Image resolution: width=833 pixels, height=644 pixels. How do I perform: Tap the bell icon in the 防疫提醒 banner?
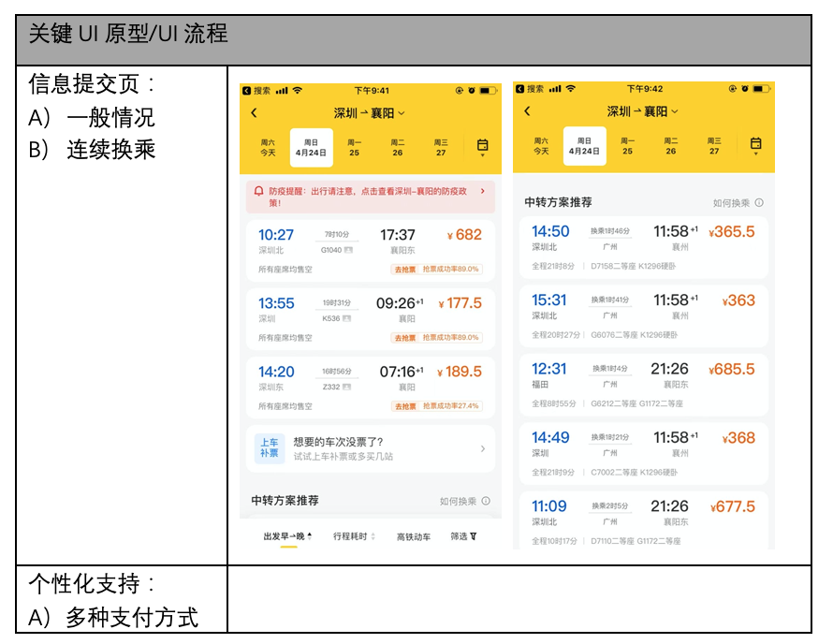pos(257,191)
